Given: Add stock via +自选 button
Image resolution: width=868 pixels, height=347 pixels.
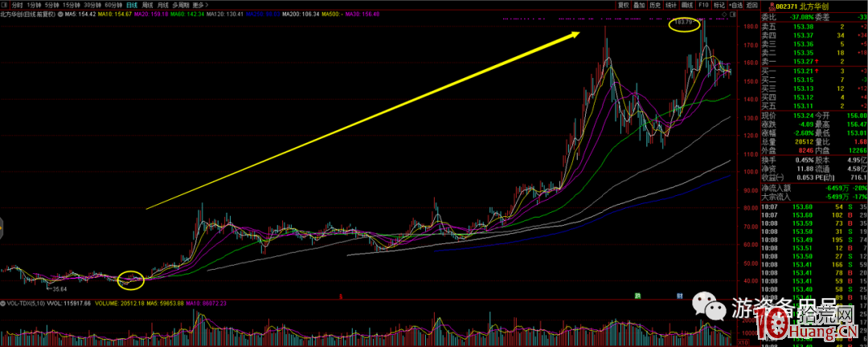Looking at the screenshot, I should (x=735, y=5).
